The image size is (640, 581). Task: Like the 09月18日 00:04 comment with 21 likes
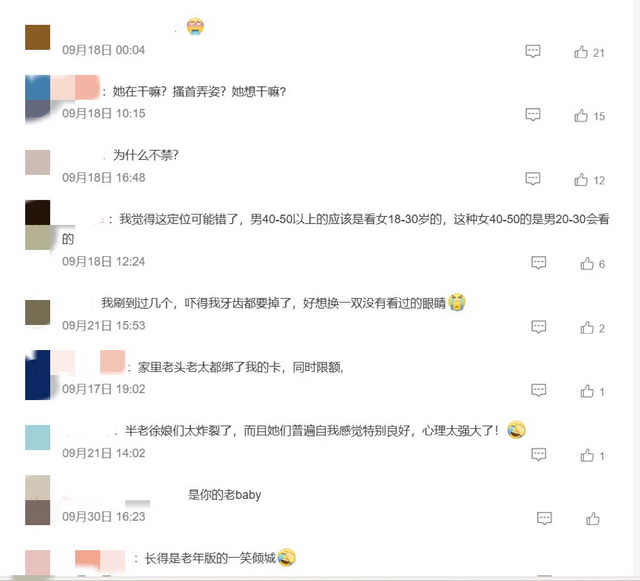pos(581,52)
